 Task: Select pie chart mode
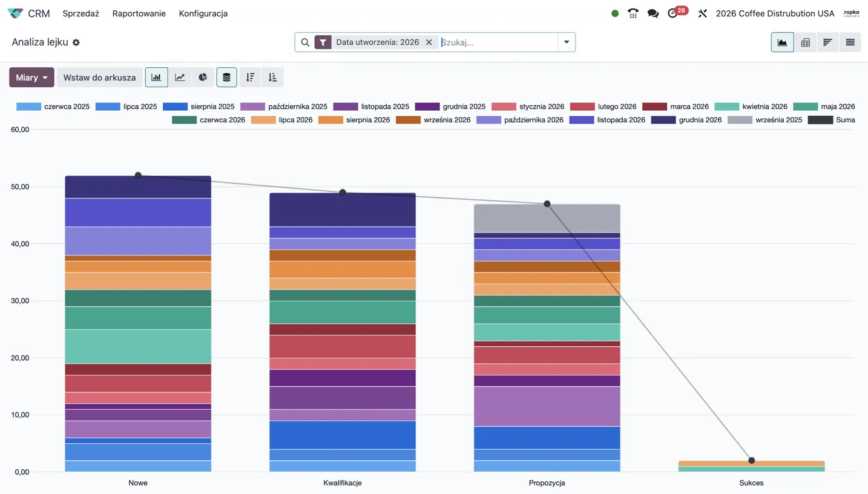203,77
